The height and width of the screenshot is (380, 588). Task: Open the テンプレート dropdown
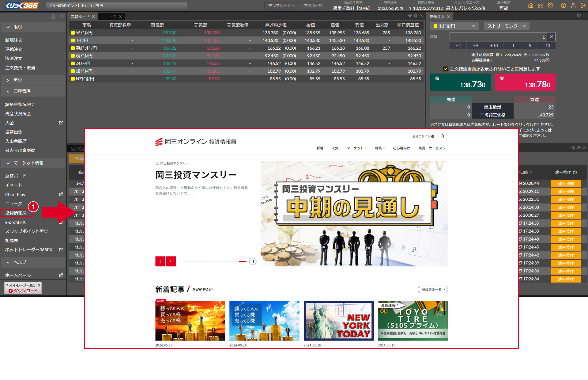[281, 6]
